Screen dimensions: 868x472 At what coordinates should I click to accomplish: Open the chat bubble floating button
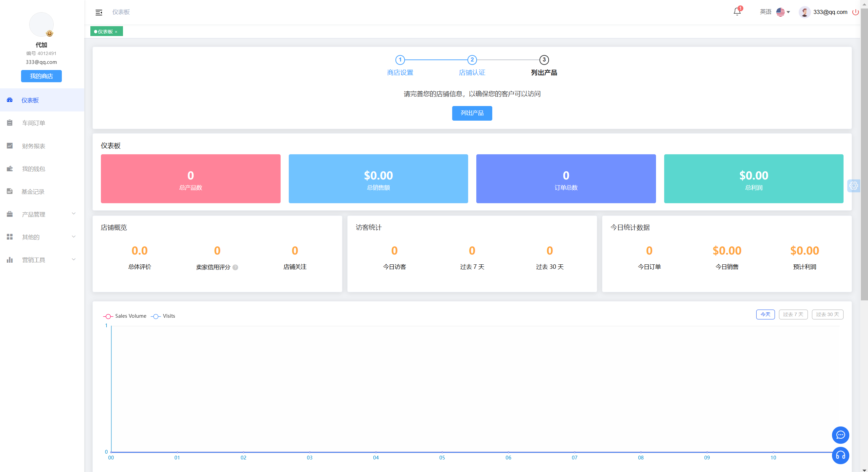coord(840,435)
